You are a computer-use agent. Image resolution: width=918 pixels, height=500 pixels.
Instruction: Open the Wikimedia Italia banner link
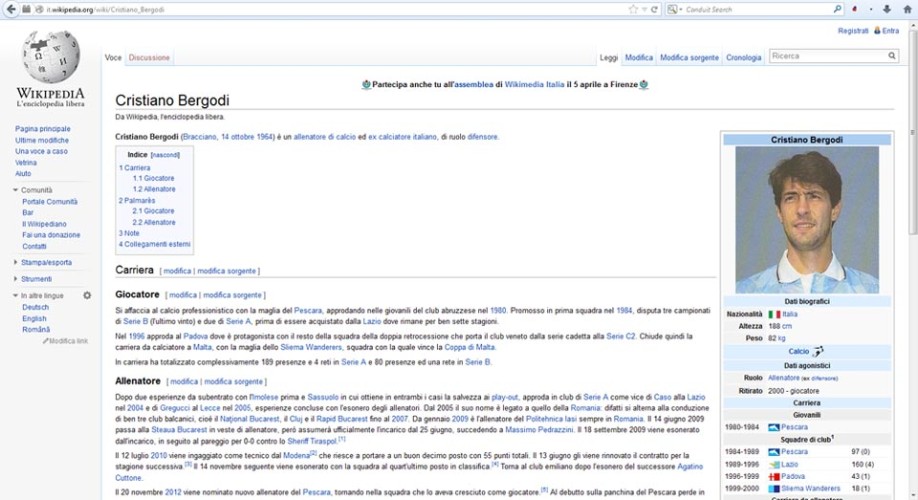coord(534,84)
